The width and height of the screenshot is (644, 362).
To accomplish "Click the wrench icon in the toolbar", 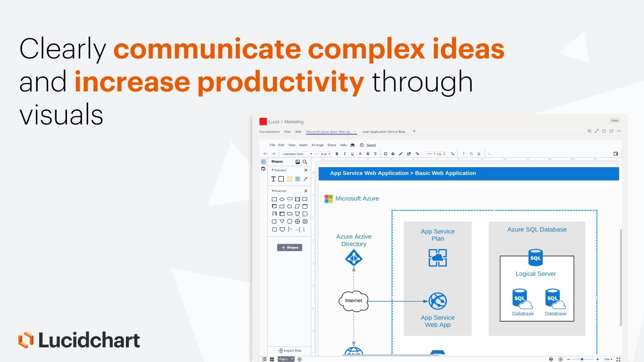I will [489, 154].
